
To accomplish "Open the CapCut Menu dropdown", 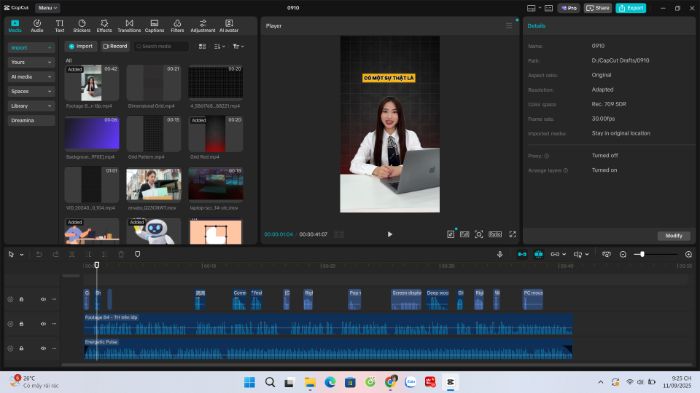I will tap(47, 8).
